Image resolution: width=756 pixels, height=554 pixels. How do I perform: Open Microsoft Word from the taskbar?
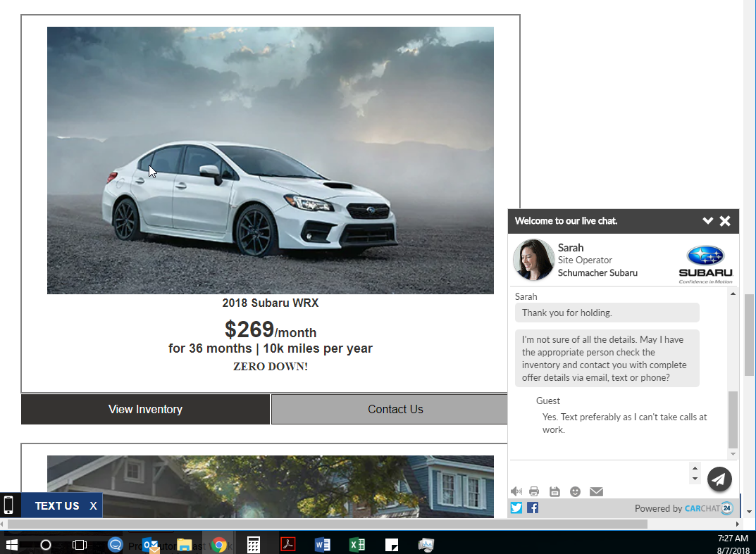[x=323, y=545]
